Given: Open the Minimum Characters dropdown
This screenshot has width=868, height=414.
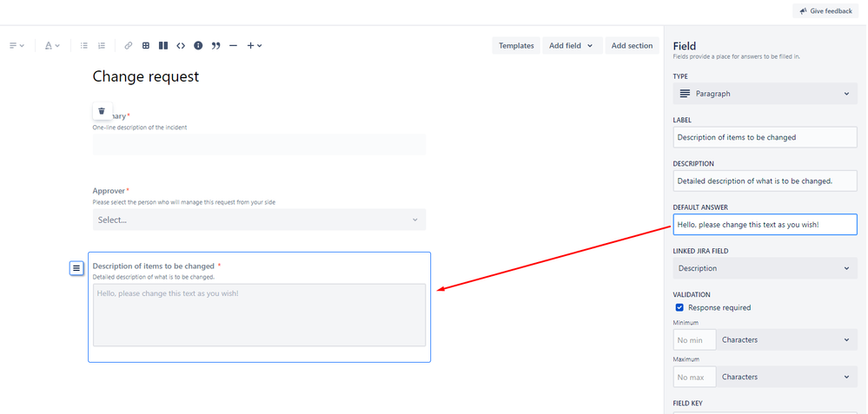Looking at the screenshot, I should tap(786, 340).
